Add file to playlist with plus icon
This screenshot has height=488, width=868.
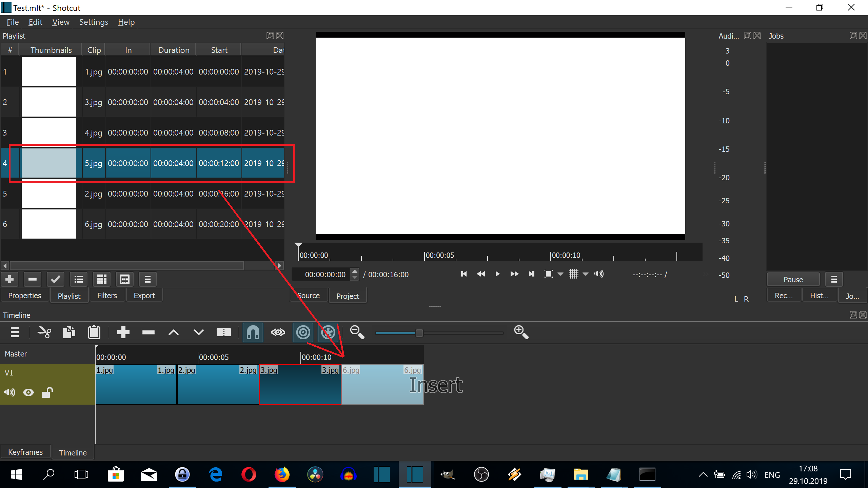pos(9,279)
